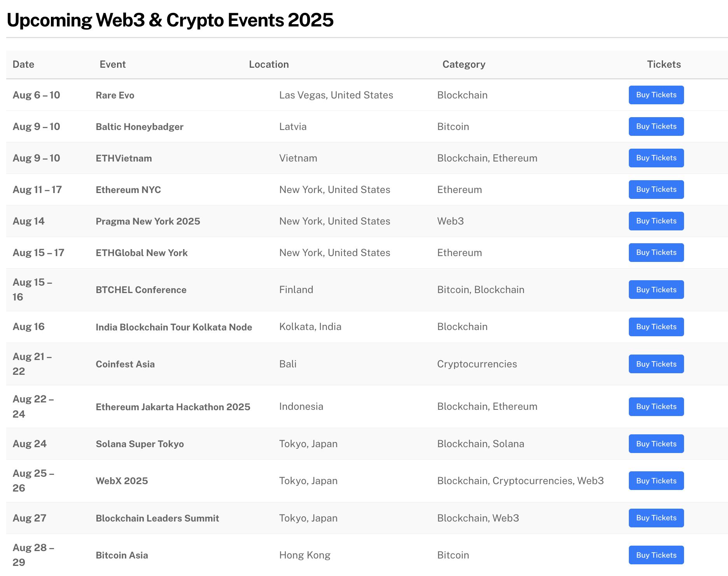Click the 'Las Vegas, United States' location
This screenshot has height=576, width=728.
[x=336, y=95]
